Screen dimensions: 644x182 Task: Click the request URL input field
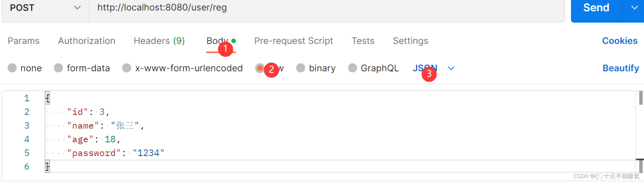[299, 8]
